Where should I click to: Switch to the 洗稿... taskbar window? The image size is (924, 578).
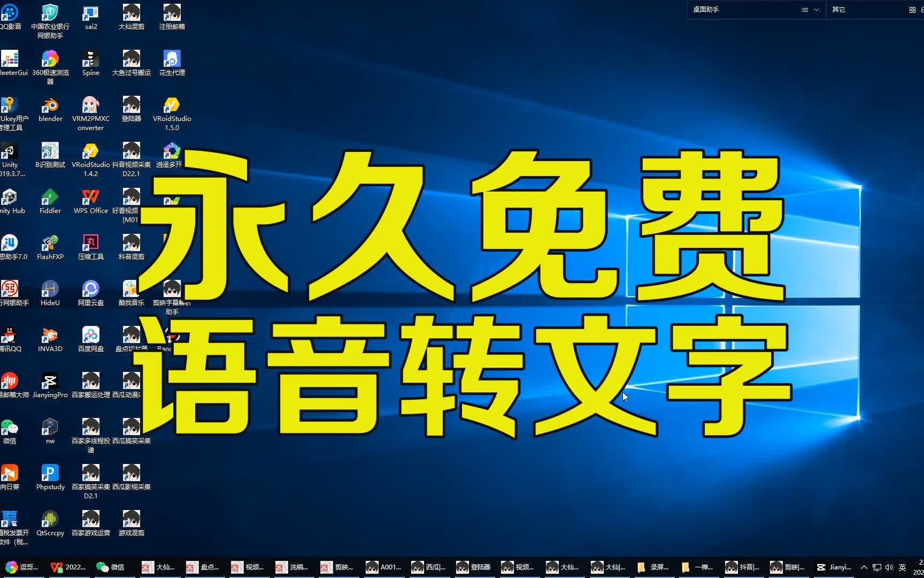click(292, 567)
